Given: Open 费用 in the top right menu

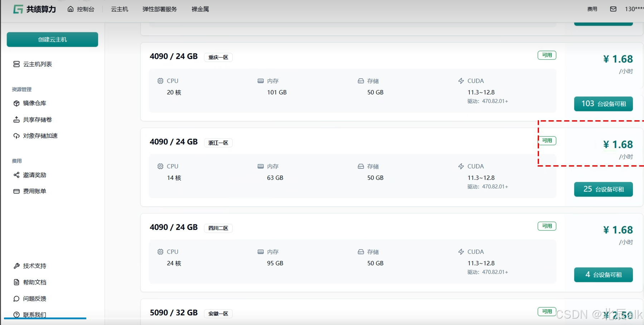Looking at the screenshot, I should coord(592,9).
